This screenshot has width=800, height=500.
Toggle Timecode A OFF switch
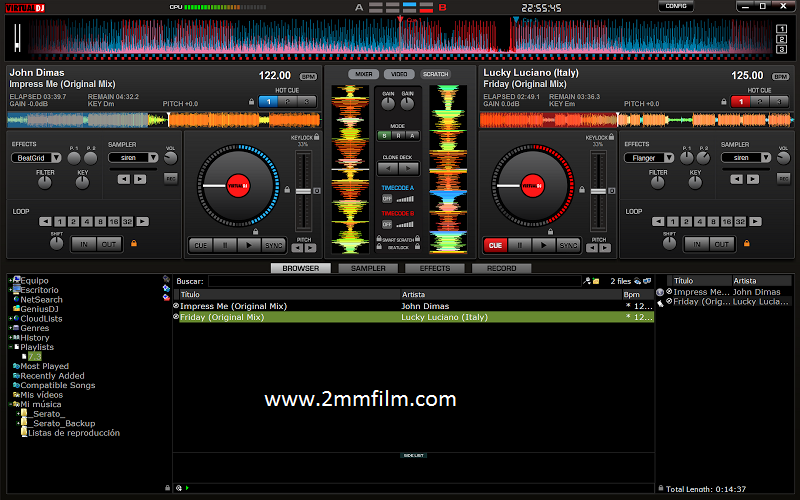click(387, 198)
